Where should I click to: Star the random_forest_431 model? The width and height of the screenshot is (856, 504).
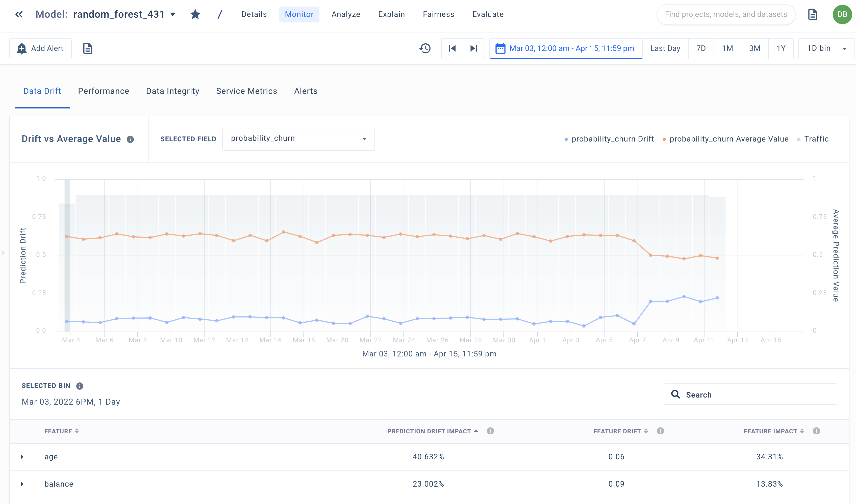(x=195, y=14)
